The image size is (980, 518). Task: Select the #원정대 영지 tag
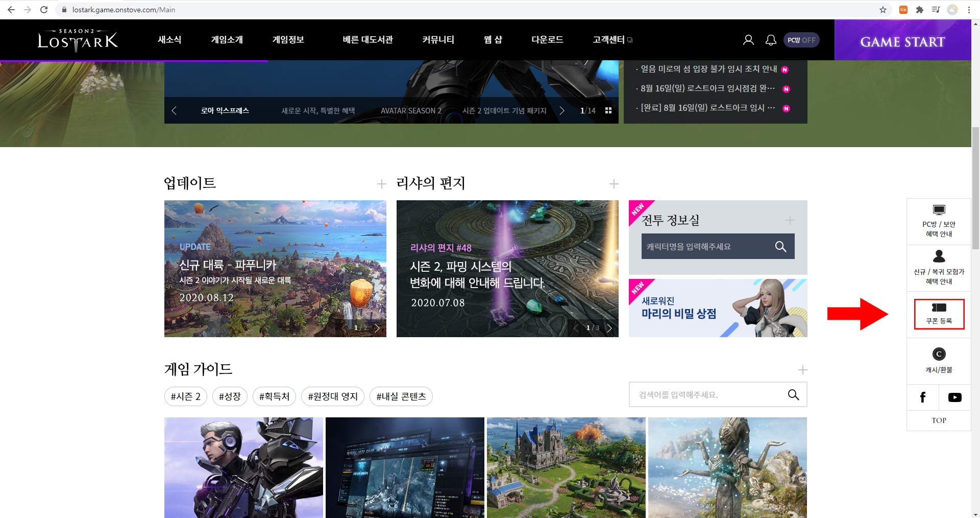[x=333, y=396]
